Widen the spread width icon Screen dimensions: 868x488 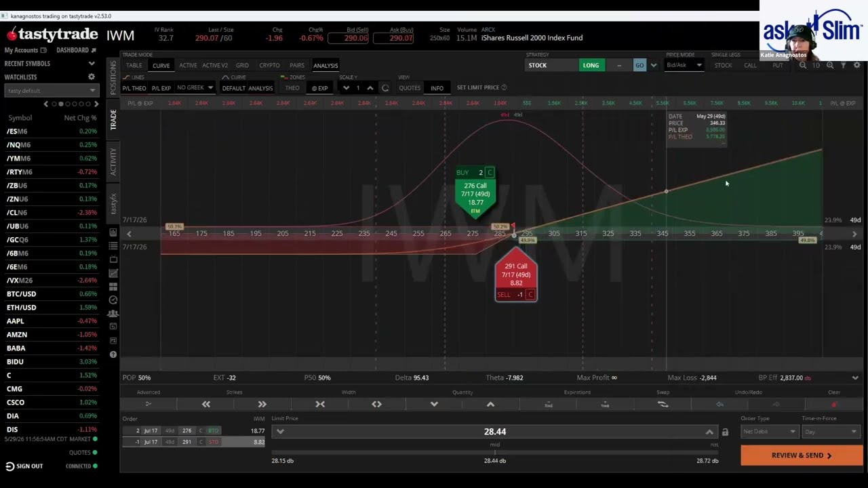click(x=376, y=404)
